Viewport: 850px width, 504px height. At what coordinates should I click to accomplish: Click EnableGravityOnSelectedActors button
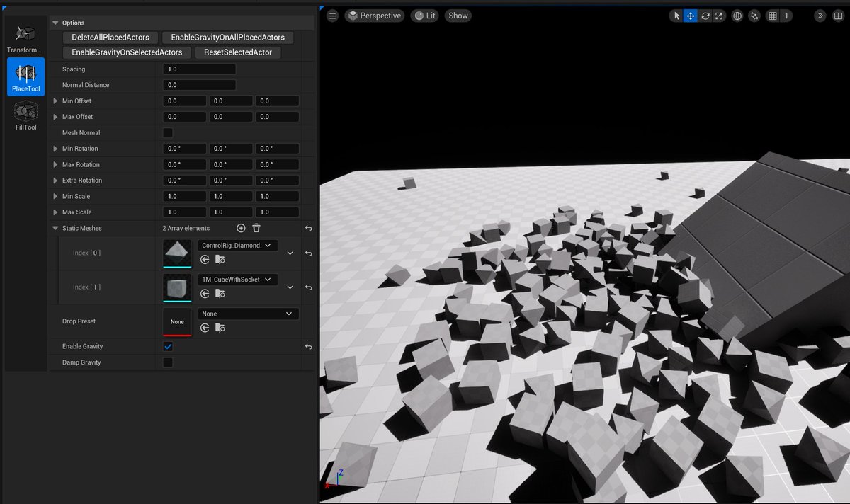[127, 52]
